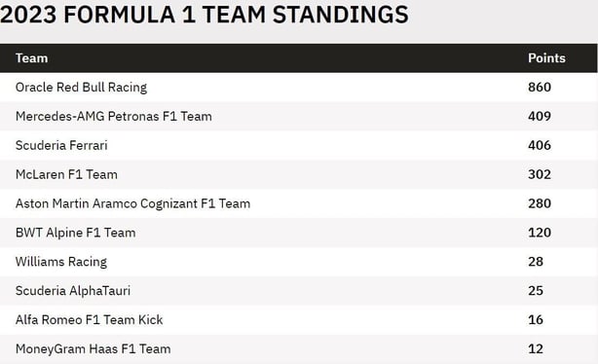Image resolution: width=598 pixels, height=364 pixels.
Task: Select Mercedes-AMG Petronas F1 Team
Action: pos(114,116)
